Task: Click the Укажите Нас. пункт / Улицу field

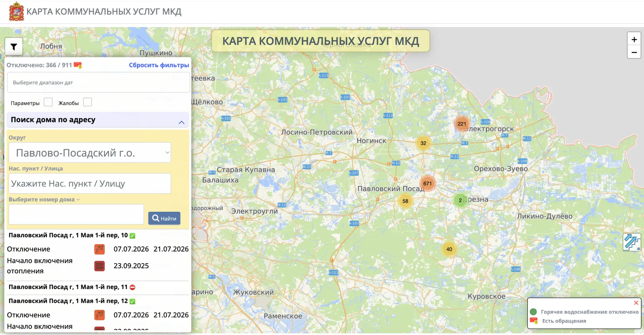Action: click(90, 184)
